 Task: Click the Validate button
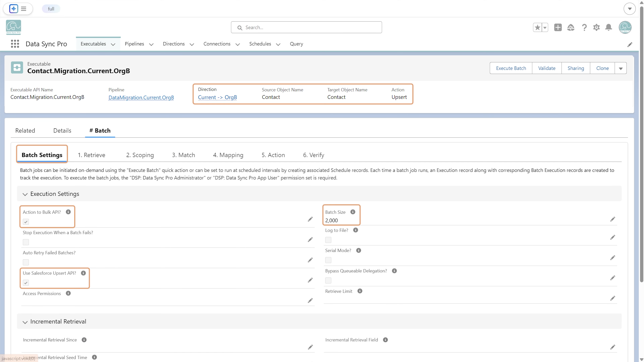click(547, 68)
